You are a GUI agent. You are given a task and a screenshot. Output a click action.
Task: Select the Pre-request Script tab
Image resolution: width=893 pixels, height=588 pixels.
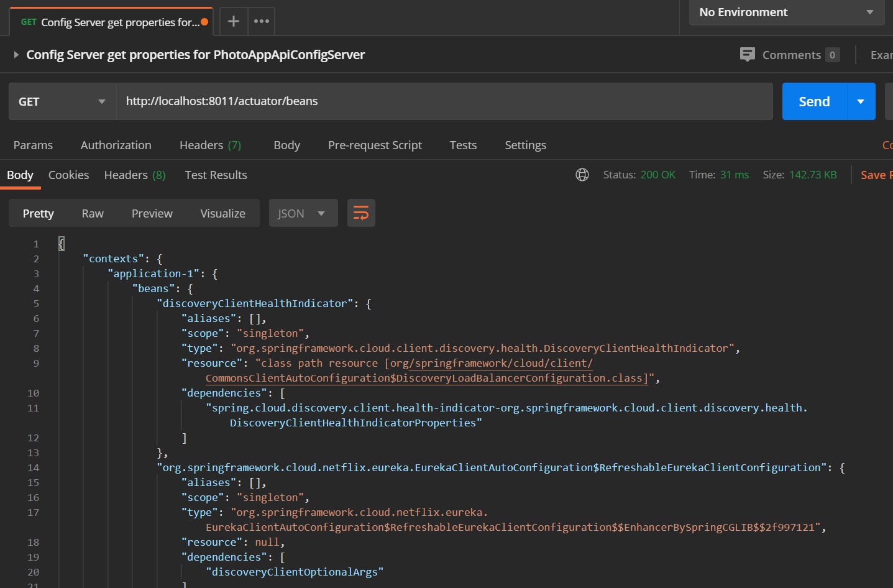[x=375, y=145]
